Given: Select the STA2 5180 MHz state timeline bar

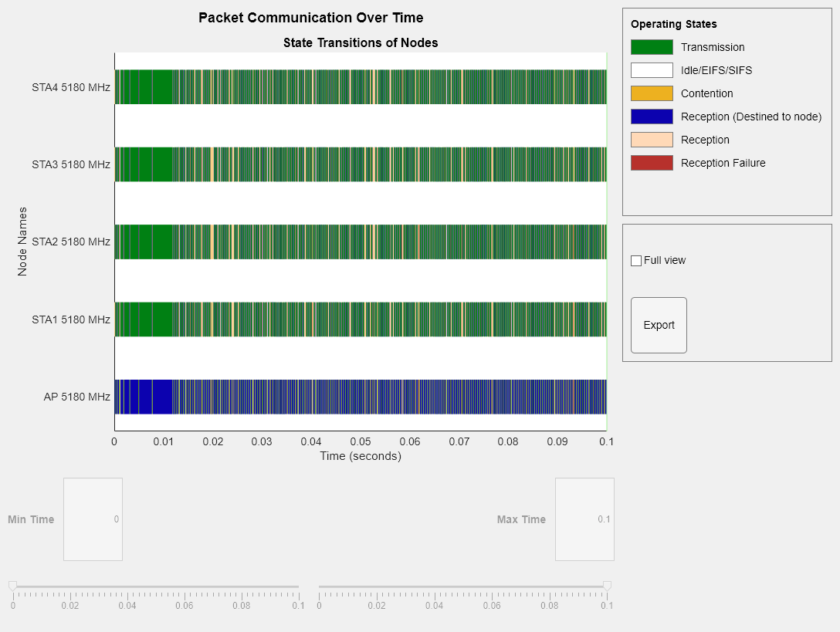Looking at the screenshot, I should (x=360, y=242).
